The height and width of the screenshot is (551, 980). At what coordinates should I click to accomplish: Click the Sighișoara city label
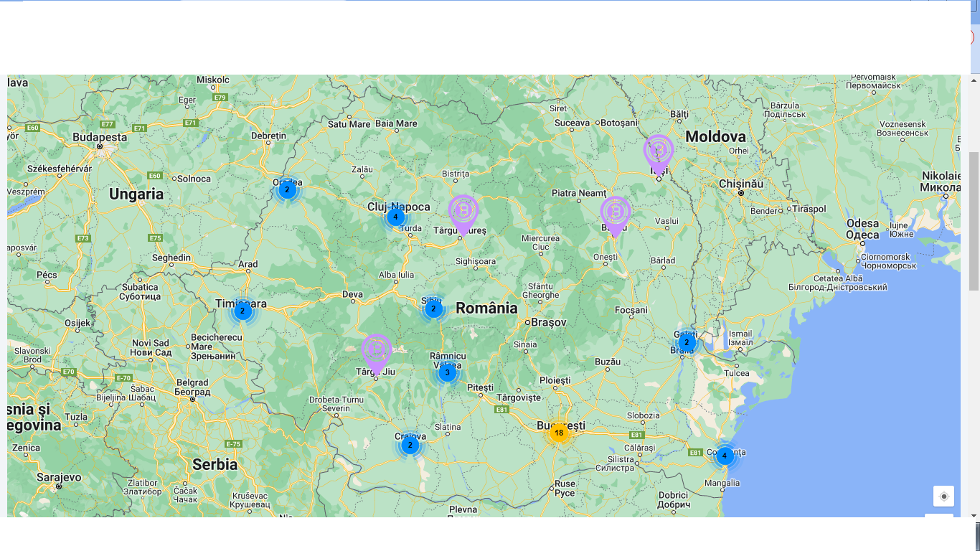pyautogui.click(x=476, y=261)
